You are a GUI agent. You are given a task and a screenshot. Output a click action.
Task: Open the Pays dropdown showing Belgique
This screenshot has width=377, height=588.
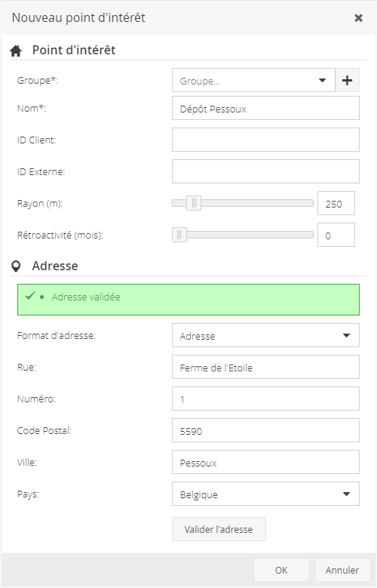tap(265, 494)
